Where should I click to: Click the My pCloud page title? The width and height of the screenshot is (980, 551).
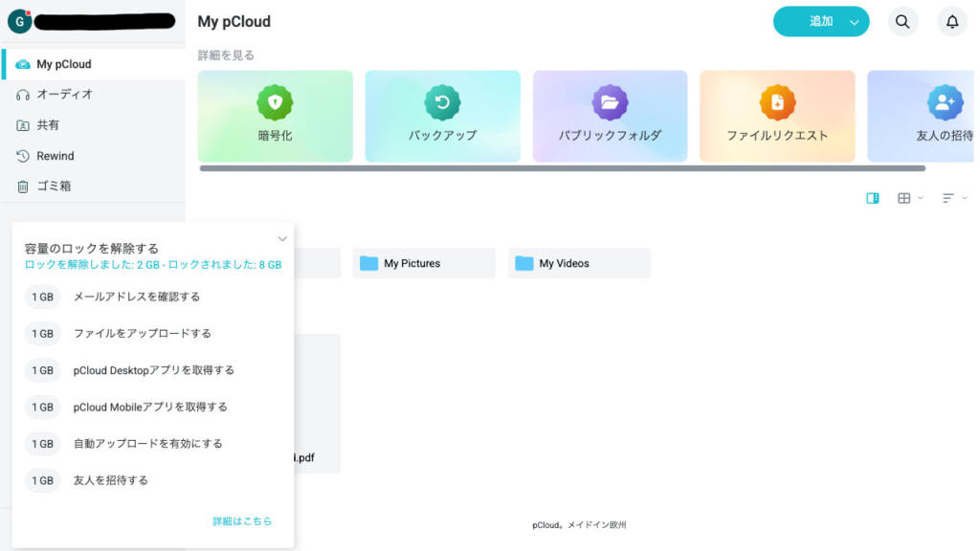[234, 22]
